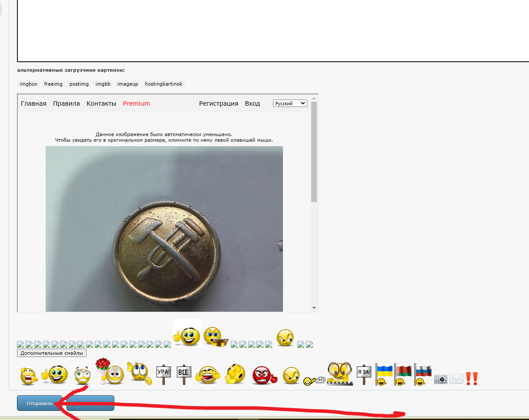Insert the smiley with big binoculars
Viewport: 529px width, 420px height.
pos(340,373)
